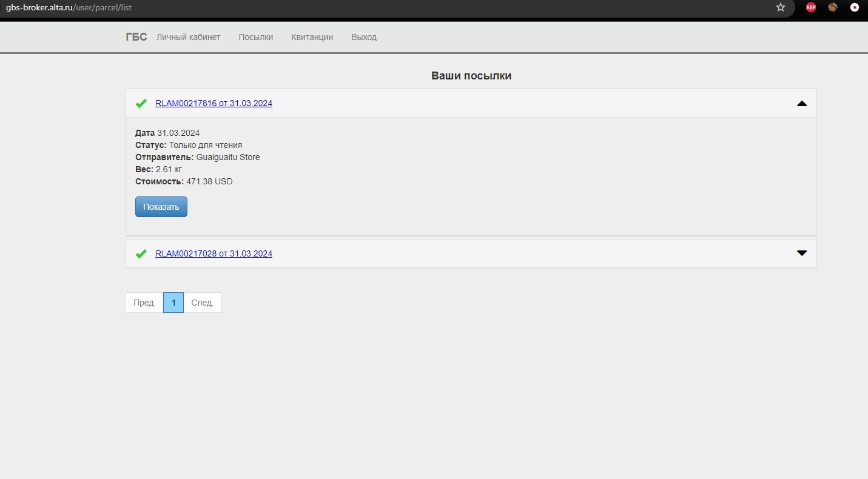Click the green checkmark next to RLAM00217028
Screen dimensions: 868x479
click(x=141, y=254)
